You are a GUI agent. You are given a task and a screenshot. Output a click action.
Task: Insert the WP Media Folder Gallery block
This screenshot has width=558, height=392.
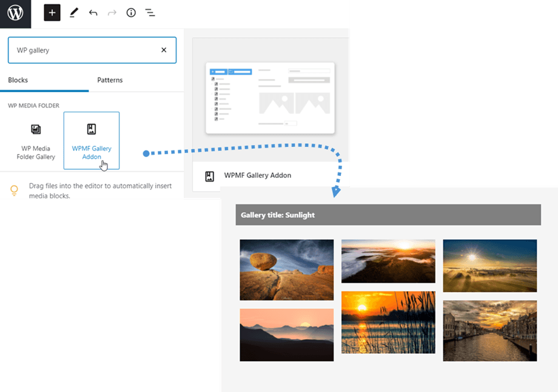pyautogui.click(x=36, y=141)
